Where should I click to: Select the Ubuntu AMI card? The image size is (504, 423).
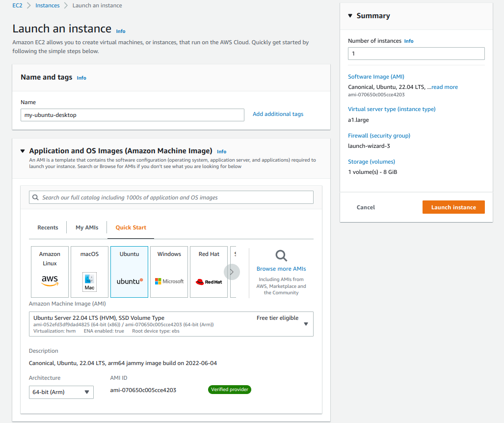129,272
